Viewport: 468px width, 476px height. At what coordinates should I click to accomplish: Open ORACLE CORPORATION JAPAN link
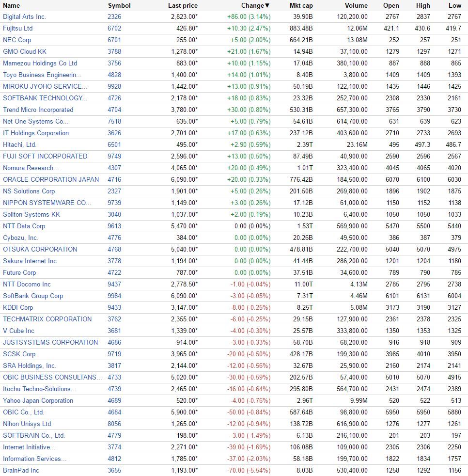point(51,179)
